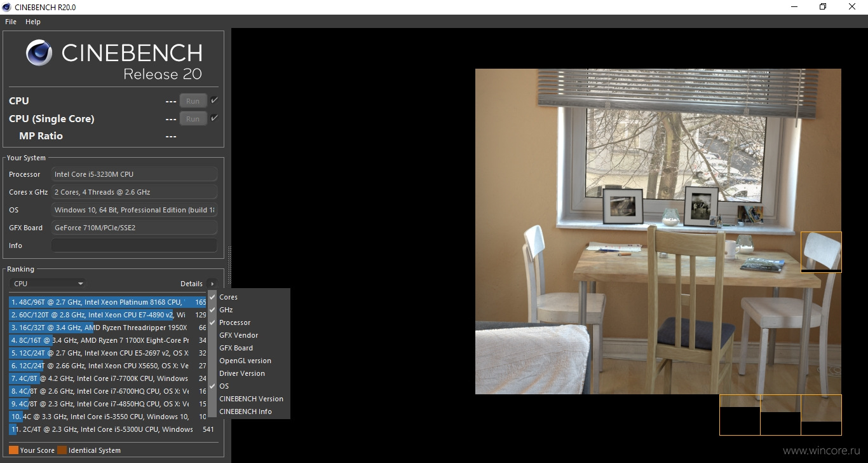Select Intel Xeon E5-2697 v2 ranking row
This screenshot has height=463, width=868.
click(108, 353)
